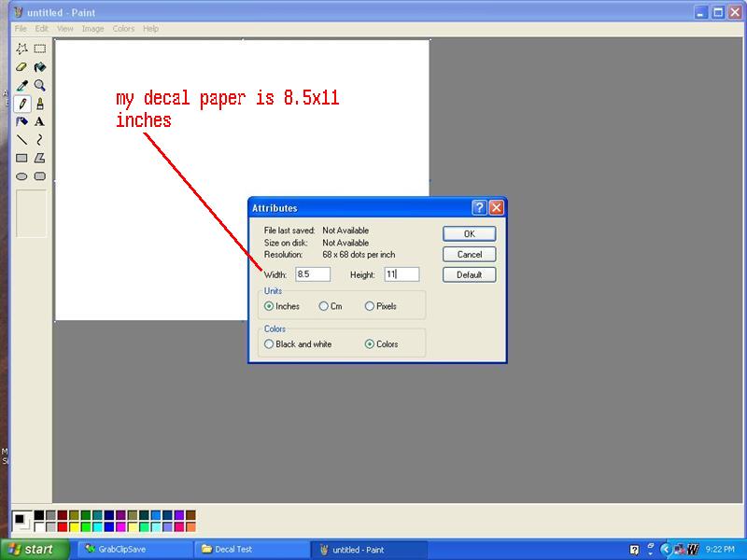Select the Text tool
This screenshot has height=560, width=747.
point(40,121)
